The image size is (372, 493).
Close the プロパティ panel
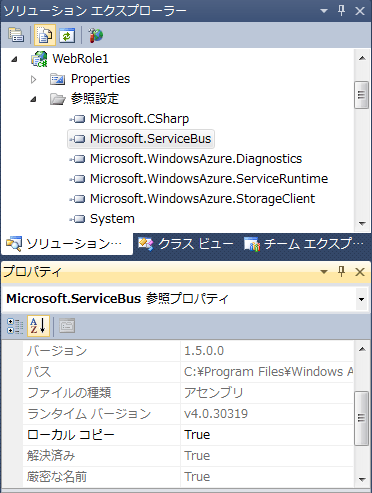[360, 272]
